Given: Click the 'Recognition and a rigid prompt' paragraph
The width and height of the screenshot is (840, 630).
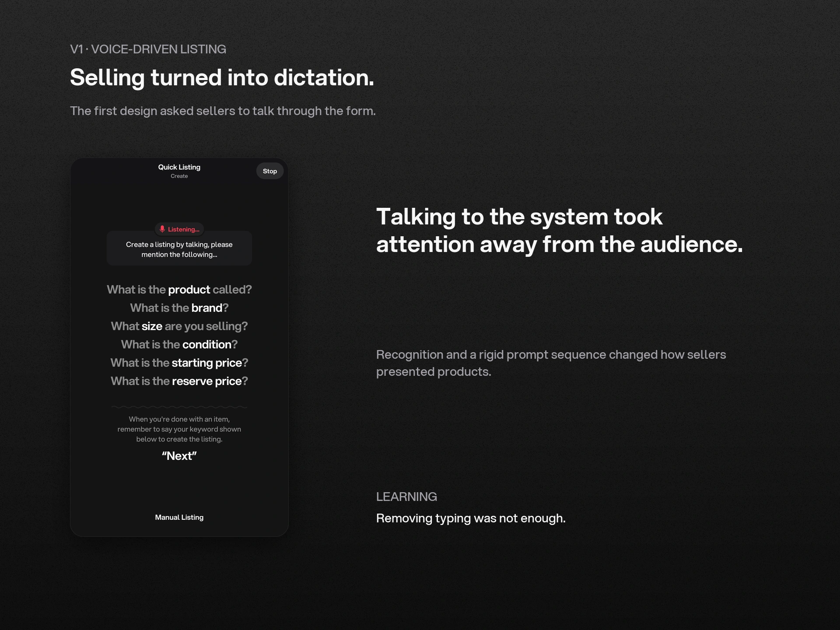Looking at the screenshot, I should tap(551, 363).
